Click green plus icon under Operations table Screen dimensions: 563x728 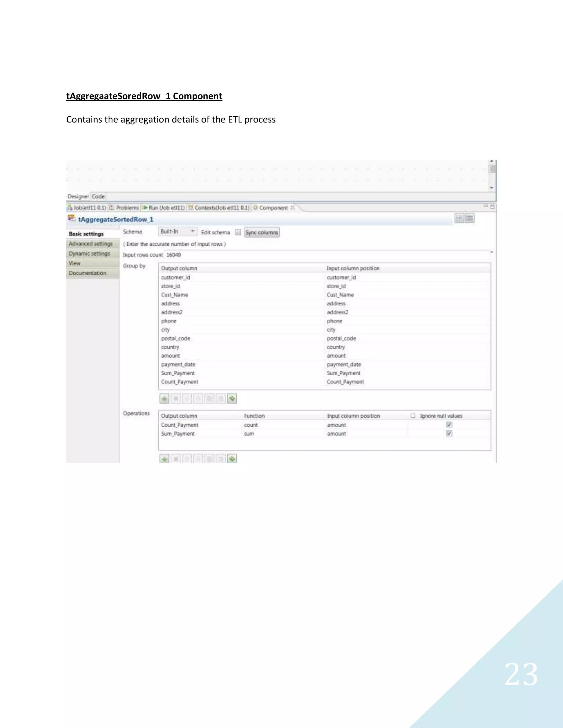164,459
